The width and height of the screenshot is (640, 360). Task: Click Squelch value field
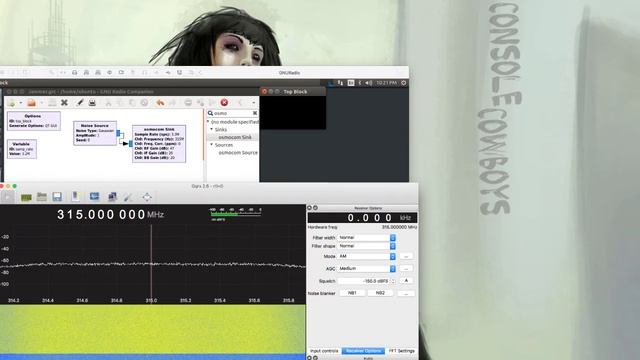tap(364, 281)
